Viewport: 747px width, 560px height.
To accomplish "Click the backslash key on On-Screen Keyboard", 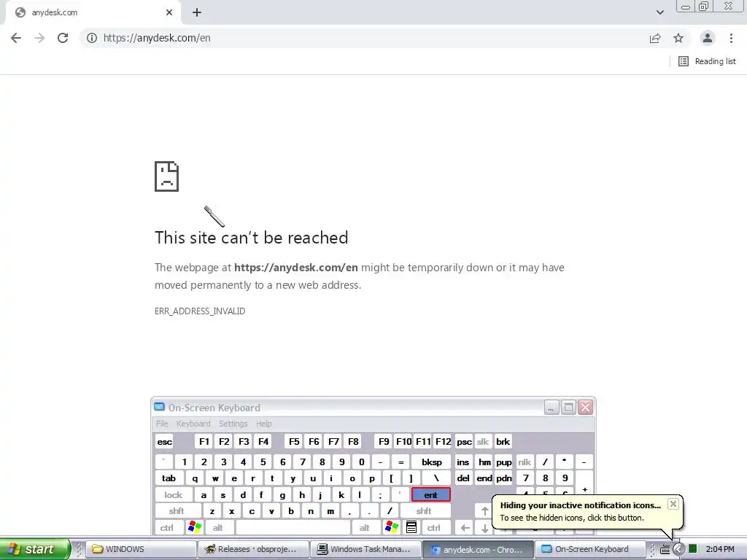I will 436,478.
